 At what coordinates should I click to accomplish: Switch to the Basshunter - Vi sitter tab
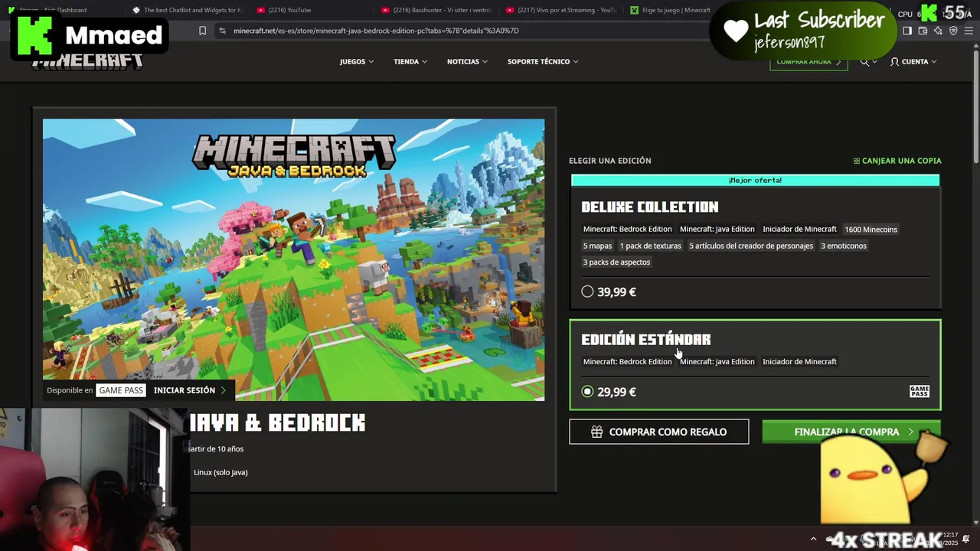pos(436,10)
